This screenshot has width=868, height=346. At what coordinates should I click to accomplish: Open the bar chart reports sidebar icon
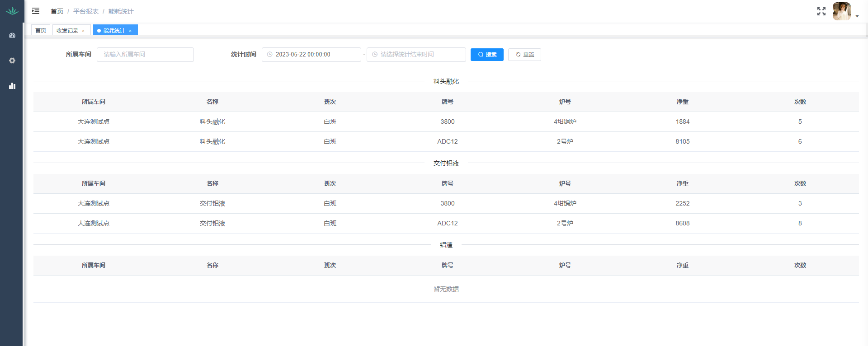pyautogui.click(x=12, y=86)
